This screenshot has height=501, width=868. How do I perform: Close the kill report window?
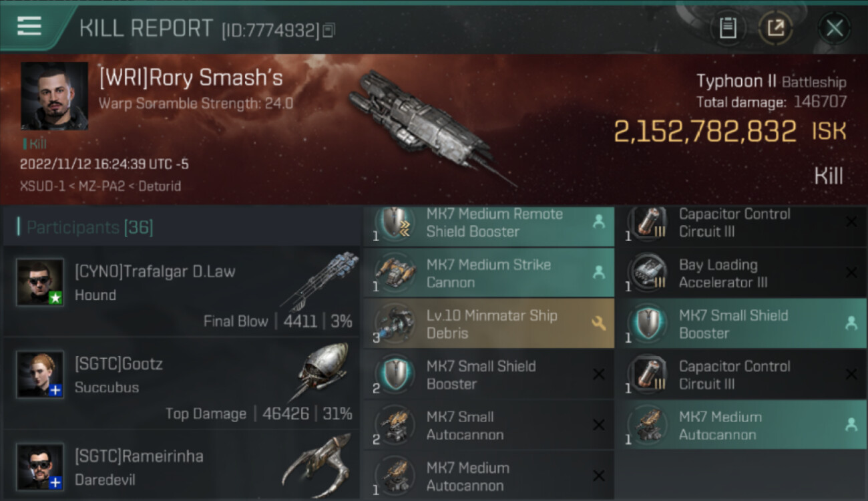(834, 28)
